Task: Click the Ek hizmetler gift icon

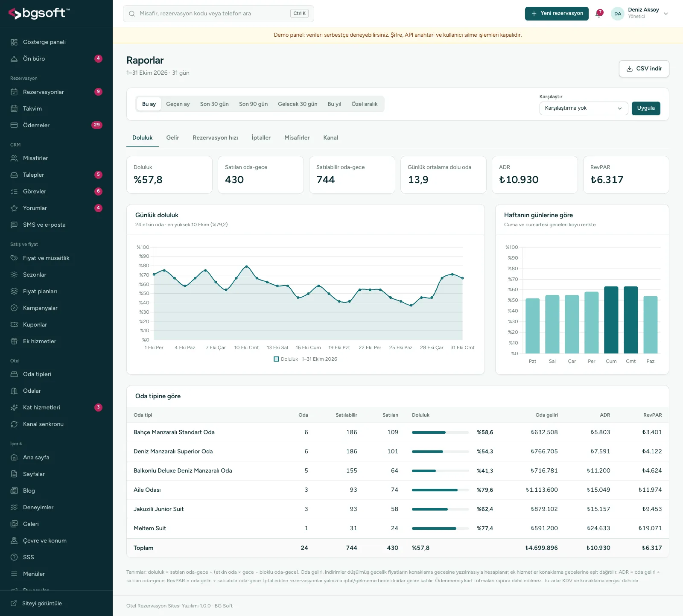Action: pos(14,342)
